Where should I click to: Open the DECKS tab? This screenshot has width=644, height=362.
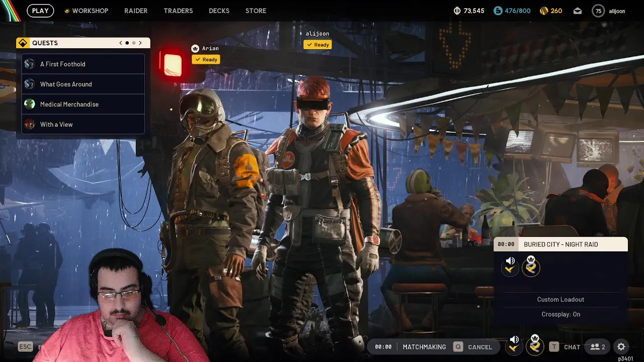point(219,11)
